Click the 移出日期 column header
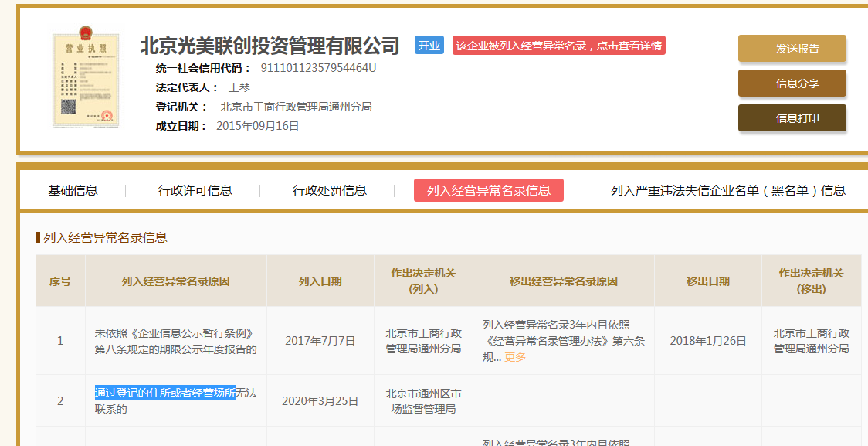Image resolution: width=868 pixels, height=446 pixels. click(x=707, y=281)
